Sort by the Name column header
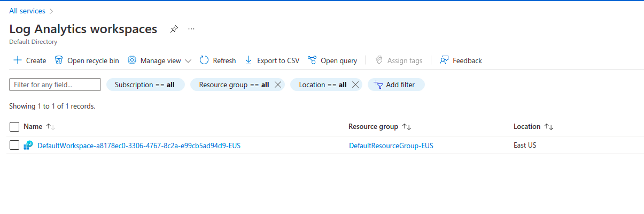The width and height of the screenshot is (644, 214). click(x=33, y=127)
